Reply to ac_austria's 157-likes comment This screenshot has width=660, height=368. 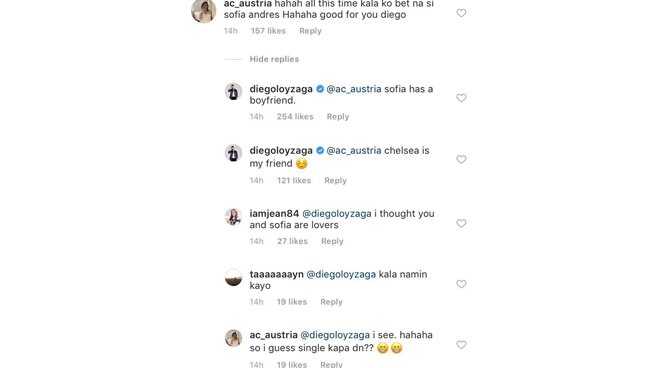310,31
